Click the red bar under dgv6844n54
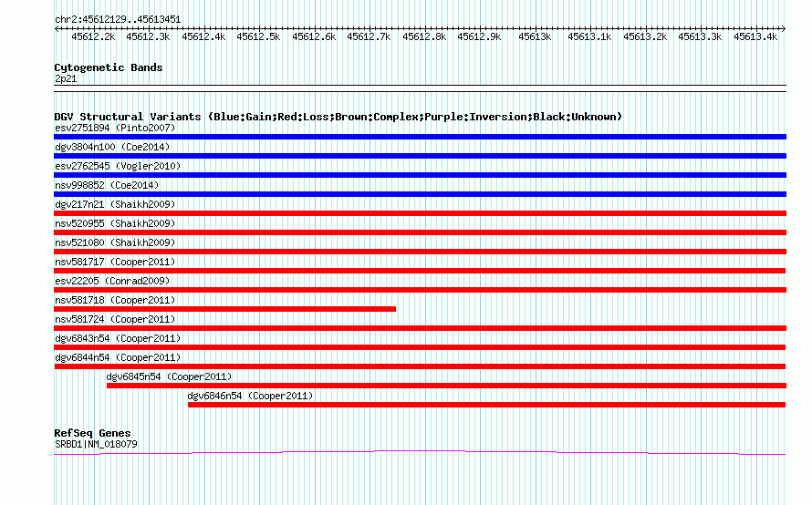The height and width of the screenshot is (505, 812). click(420, 366)
